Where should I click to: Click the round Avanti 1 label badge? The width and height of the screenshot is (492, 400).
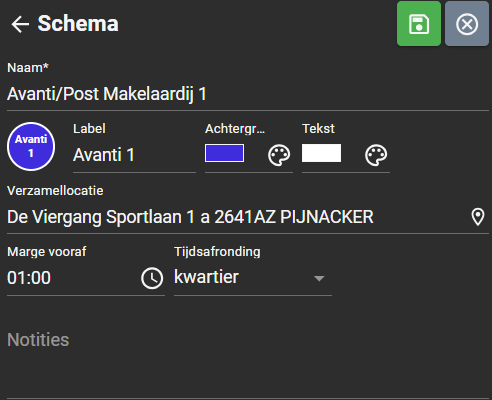click(x=31, y=146)
